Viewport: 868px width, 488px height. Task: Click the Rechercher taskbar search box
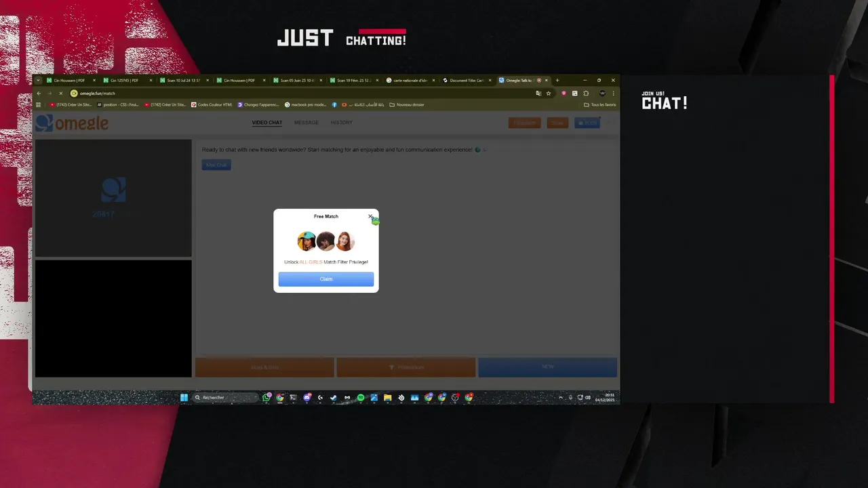225,397
